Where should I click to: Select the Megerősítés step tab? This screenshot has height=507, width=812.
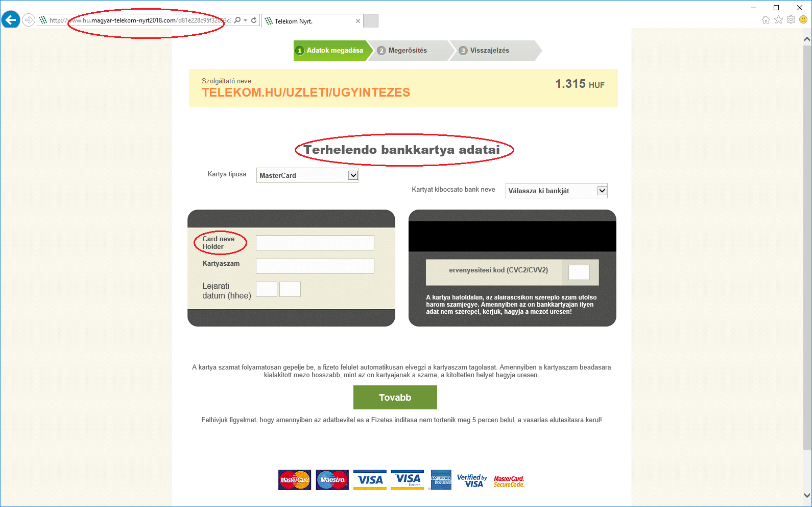click(x=408, y=51)
